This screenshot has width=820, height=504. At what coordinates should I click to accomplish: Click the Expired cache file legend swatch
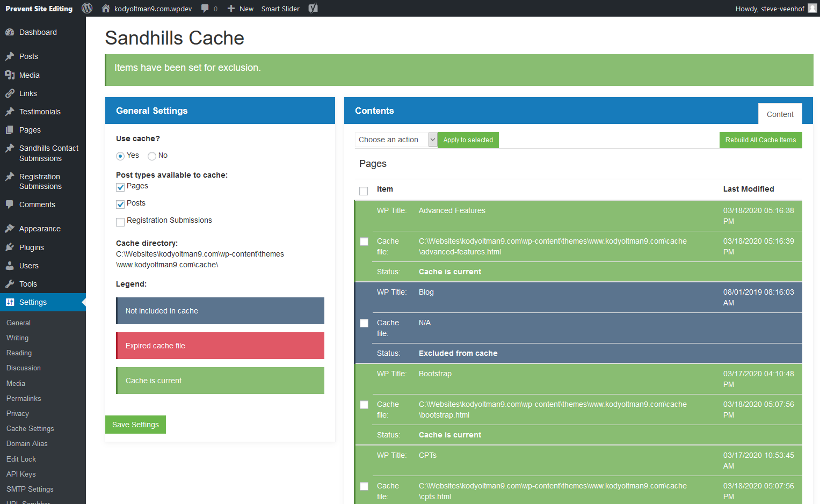tap(220, 346)
